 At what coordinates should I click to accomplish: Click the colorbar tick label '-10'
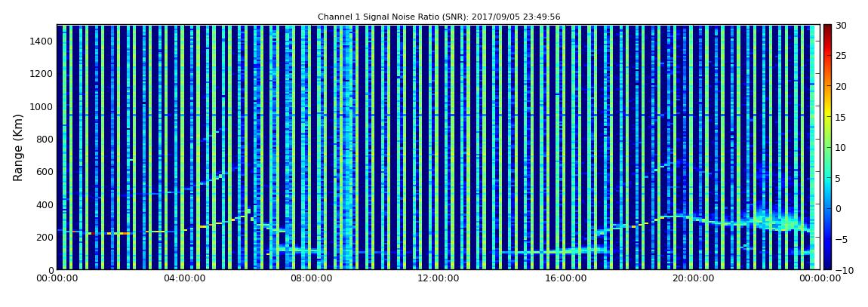(842, 270)
